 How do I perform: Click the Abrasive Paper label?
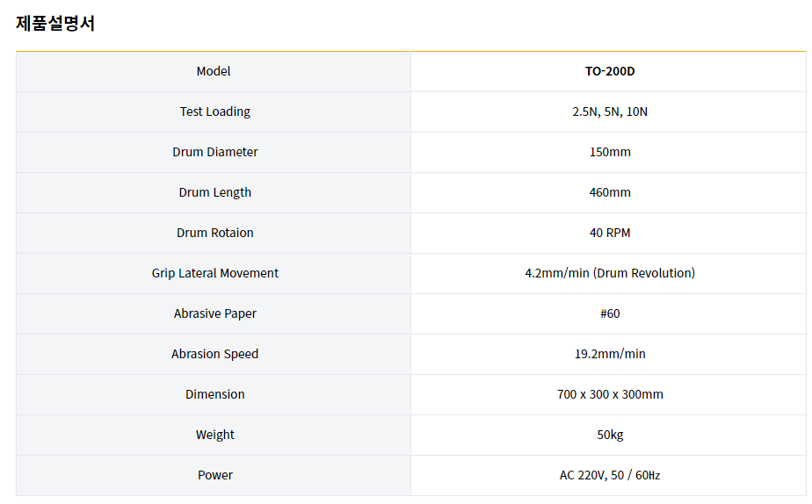click(x=214, y=313)
